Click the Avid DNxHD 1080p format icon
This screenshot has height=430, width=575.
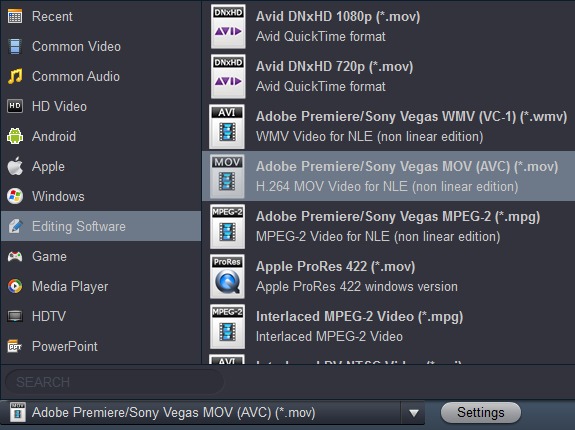pyautogui.click(x=228, y=26)
